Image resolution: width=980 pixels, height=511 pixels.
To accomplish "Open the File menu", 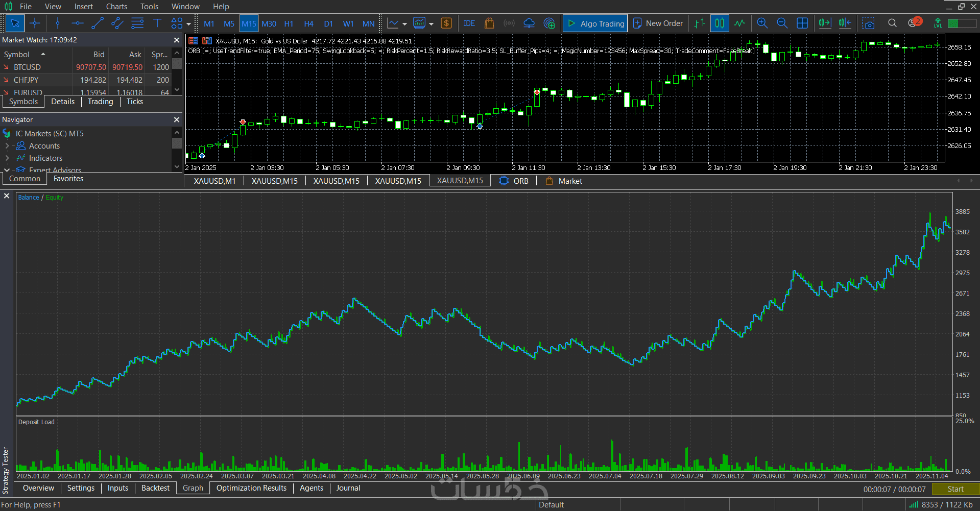I will 26,7.
